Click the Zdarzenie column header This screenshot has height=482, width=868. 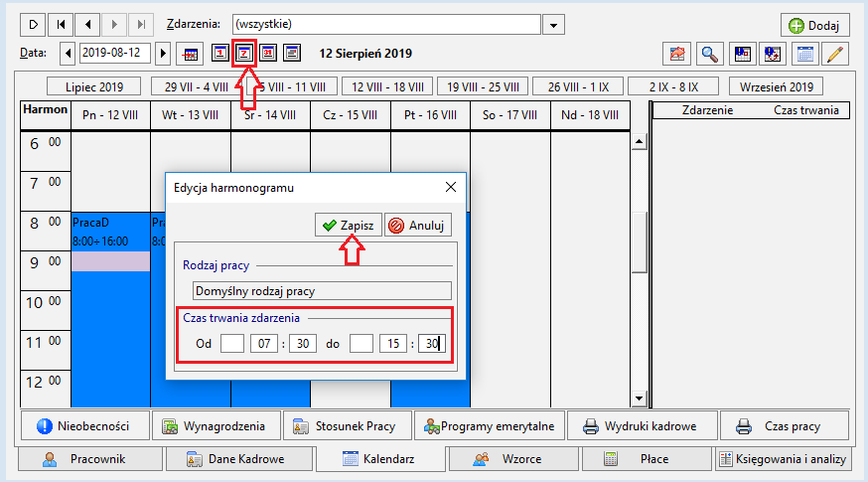point(707,110)
